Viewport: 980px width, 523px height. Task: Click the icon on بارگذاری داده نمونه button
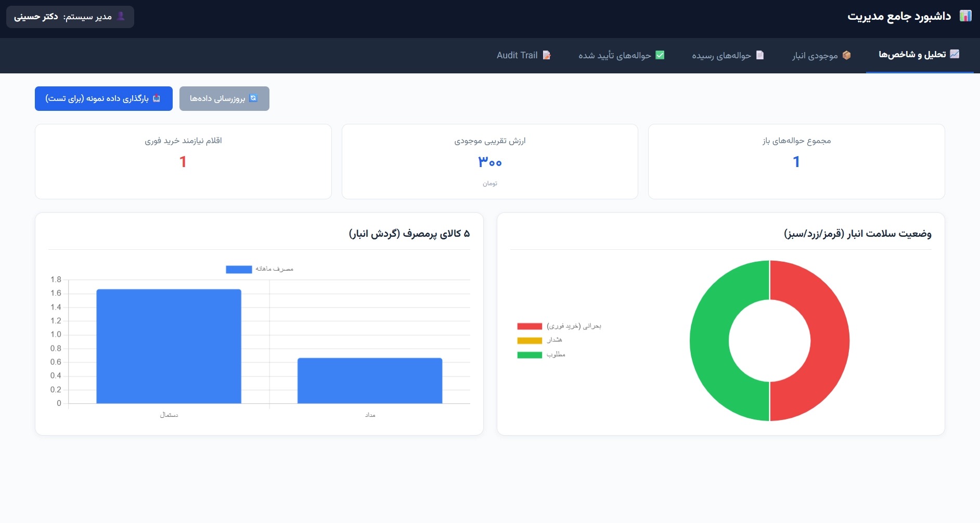coord(157,98)
